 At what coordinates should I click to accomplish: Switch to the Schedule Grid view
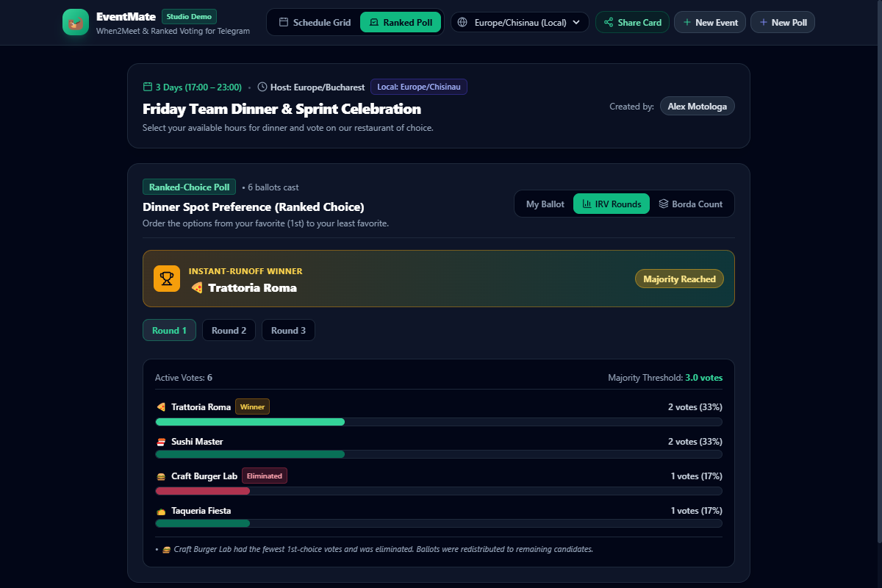point(315,22)
